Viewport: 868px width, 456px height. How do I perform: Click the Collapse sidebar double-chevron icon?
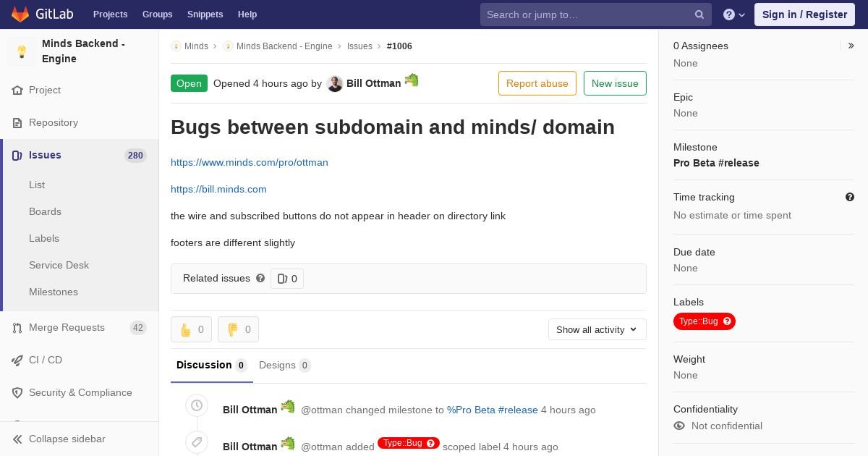17,439
